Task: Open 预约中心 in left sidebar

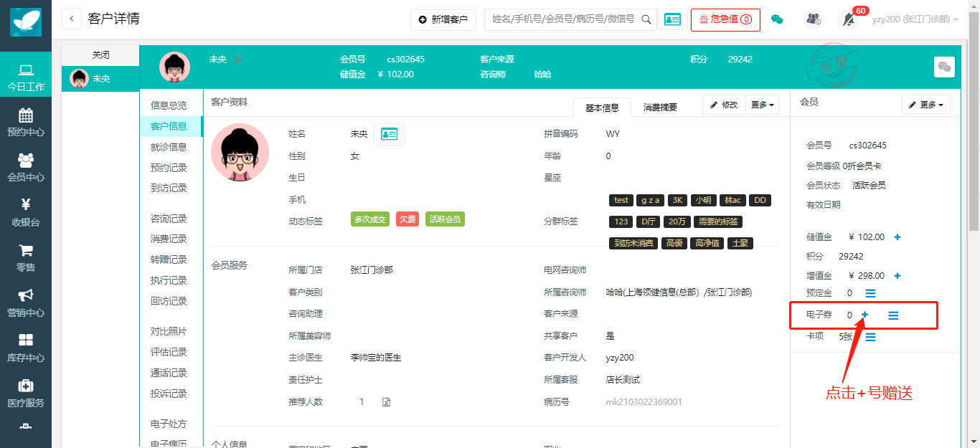Action: [26, 123]
